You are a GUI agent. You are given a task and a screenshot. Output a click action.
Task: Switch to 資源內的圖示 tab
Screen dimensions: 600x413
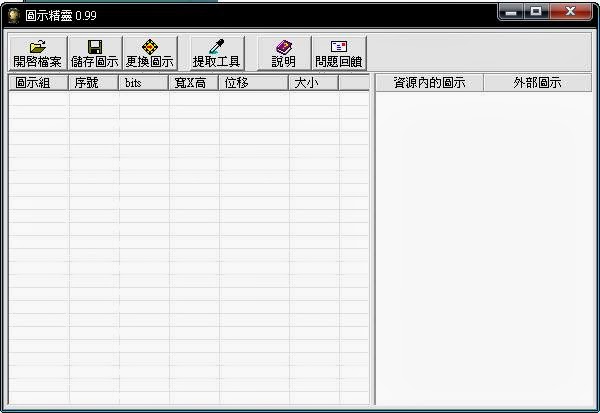[430, 83]
